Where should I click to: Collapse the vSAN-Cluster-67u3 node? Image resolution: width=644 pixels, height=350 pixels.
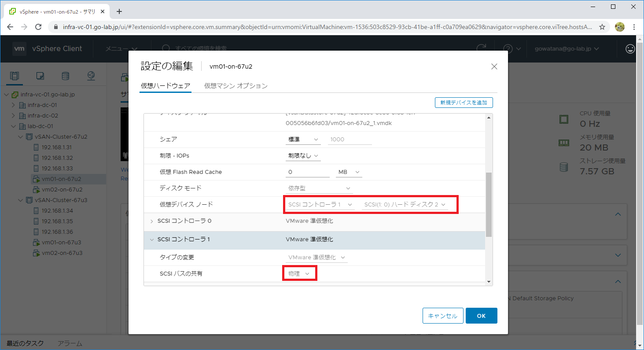(20, 200)
